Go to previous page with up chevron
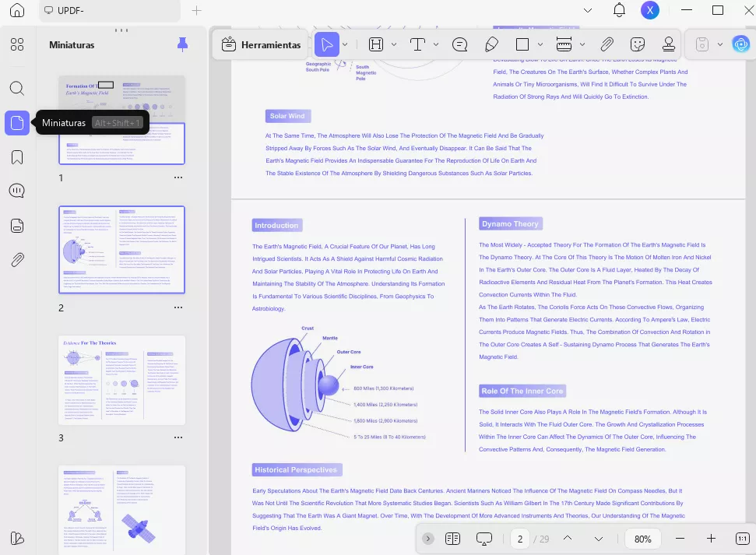The width and height of the screenshot is (756, 555). pyautogui.click(x=568, y=539)
